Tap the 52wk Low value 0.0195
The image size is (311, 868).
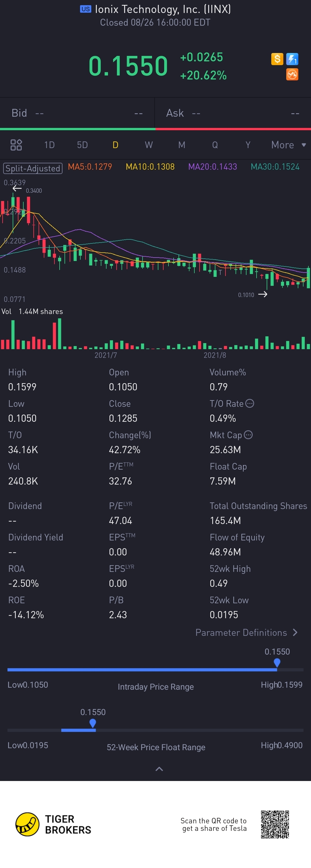pyautogui.click(x=224, y=614)
